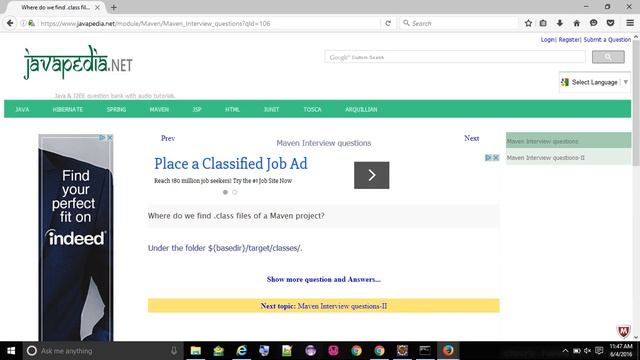The image size is (640, 360).
Task: Save page to Pocket icon
Action: [x=610, y=23]
